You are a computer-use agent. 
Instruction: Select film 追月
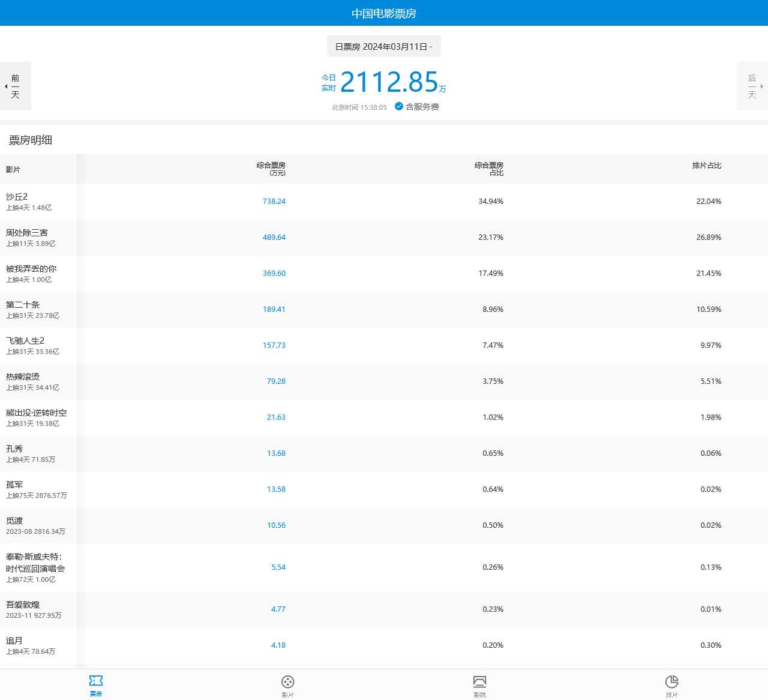tap(14, 641)
